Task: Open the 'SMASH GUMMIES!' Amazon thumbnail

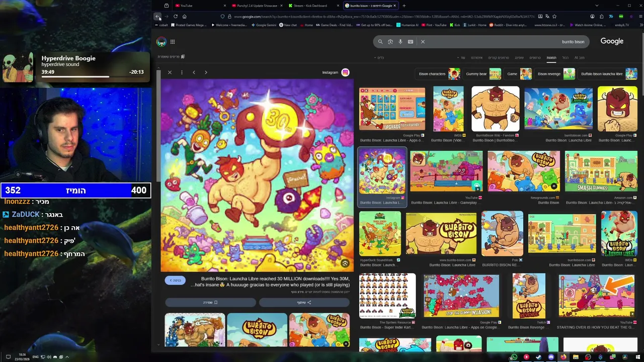Action: (601, 171)
